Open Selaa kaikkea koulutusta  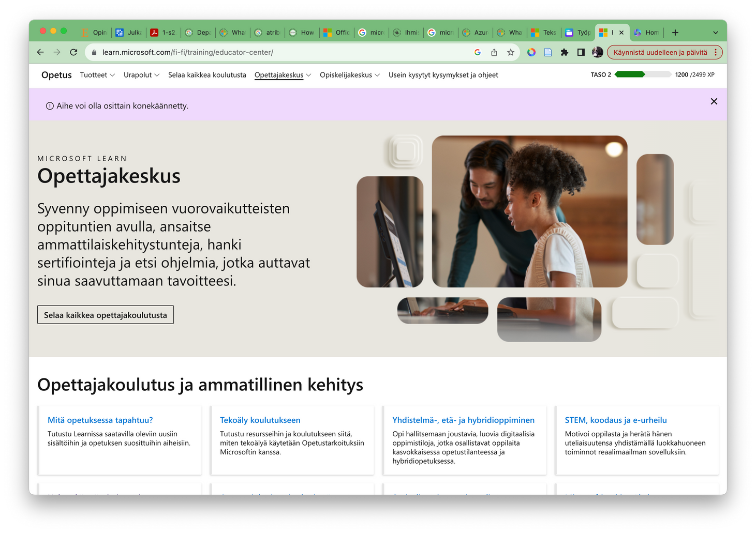coord(207,75)
